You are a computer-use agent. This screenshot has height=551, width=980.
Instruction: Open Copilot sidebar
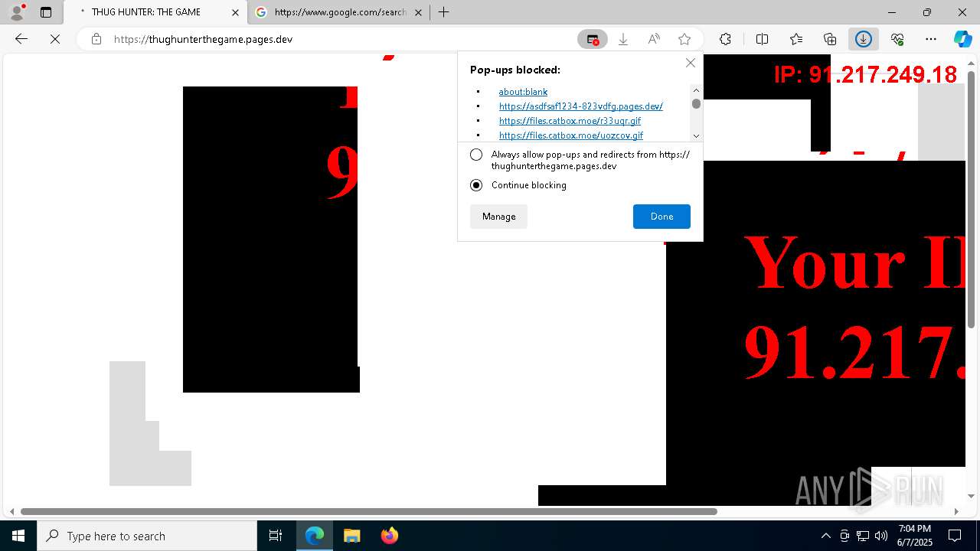pos(962,39)
